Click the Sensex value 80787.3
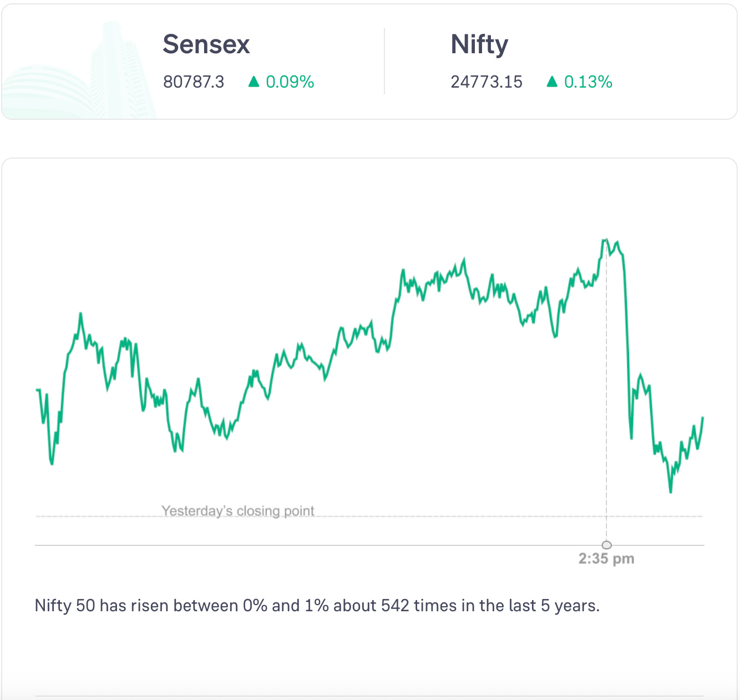Screen dimensions: 740x700 point(194,82)
